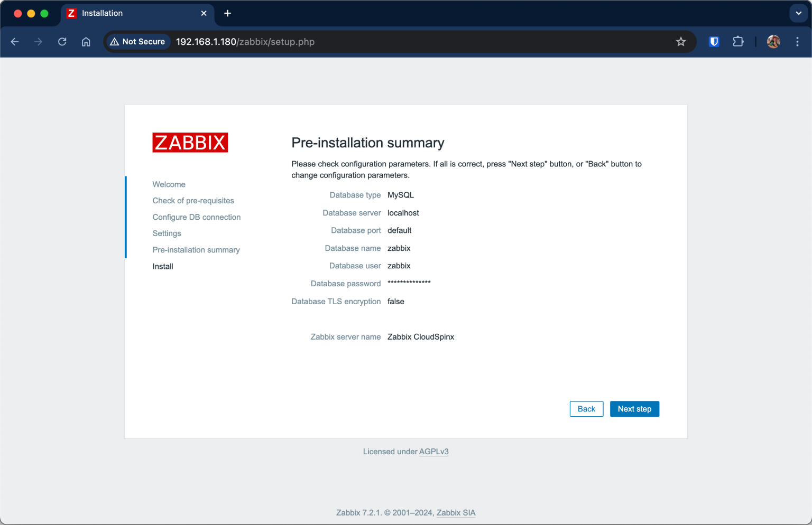Open the browser three-dot menu

pos(797,41)
